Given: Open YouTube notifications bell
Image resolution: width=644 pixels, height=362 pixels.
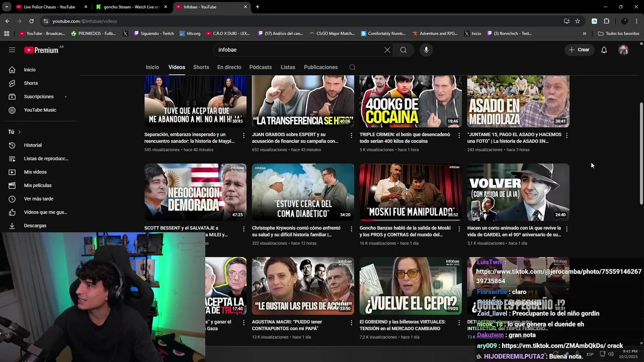Looking at the screenshot, I should click(x=604, y=50).
